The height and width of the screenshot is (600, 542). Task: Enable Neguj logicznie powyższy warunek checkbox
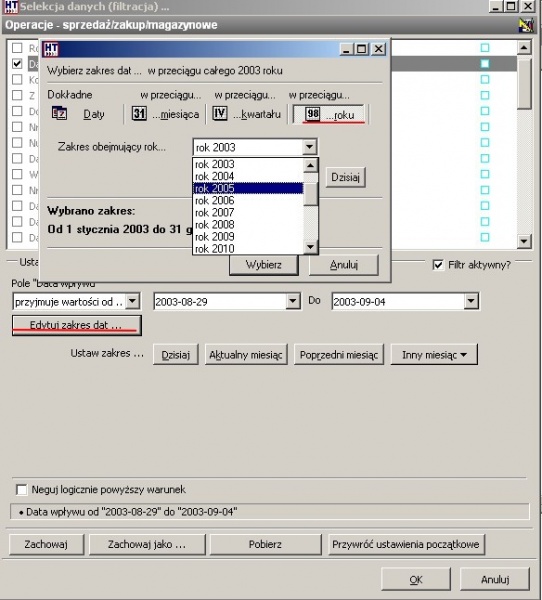point(22,489)
